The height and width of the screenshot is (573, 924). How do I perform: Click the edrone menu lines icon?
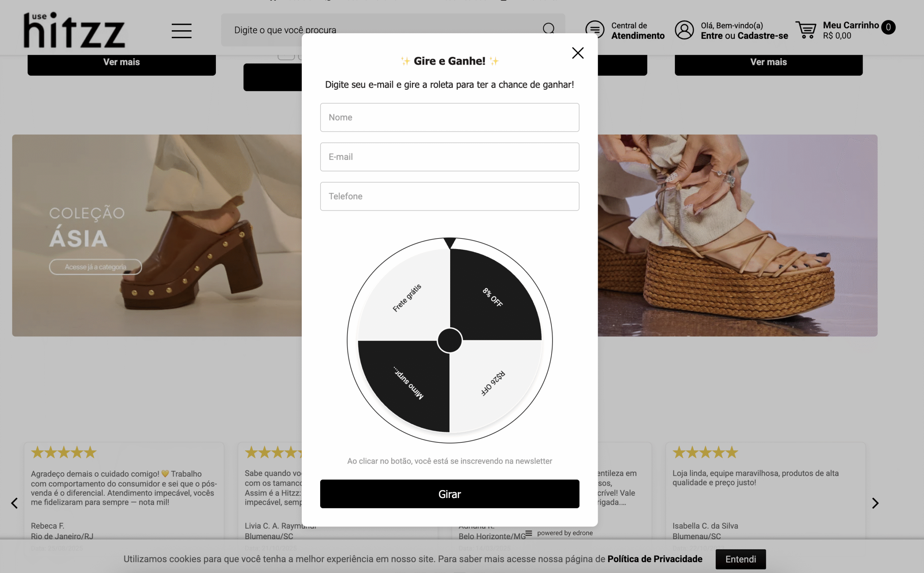[529, 533]
